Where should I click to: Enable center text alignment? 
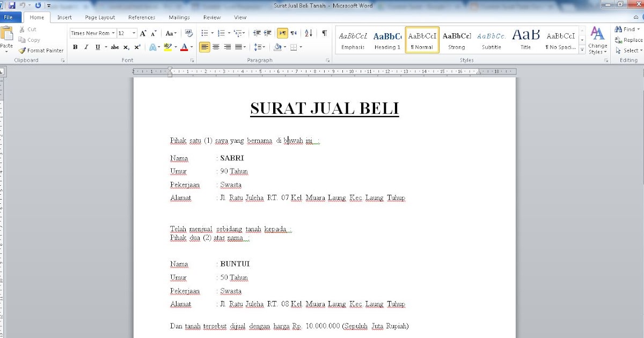(x=216, y=47)
